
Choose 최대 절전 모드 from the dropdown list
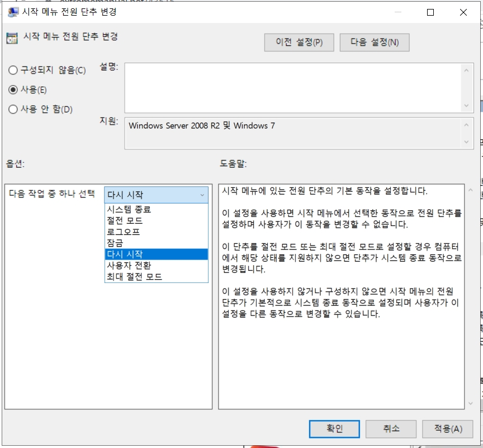click(157, 276)
